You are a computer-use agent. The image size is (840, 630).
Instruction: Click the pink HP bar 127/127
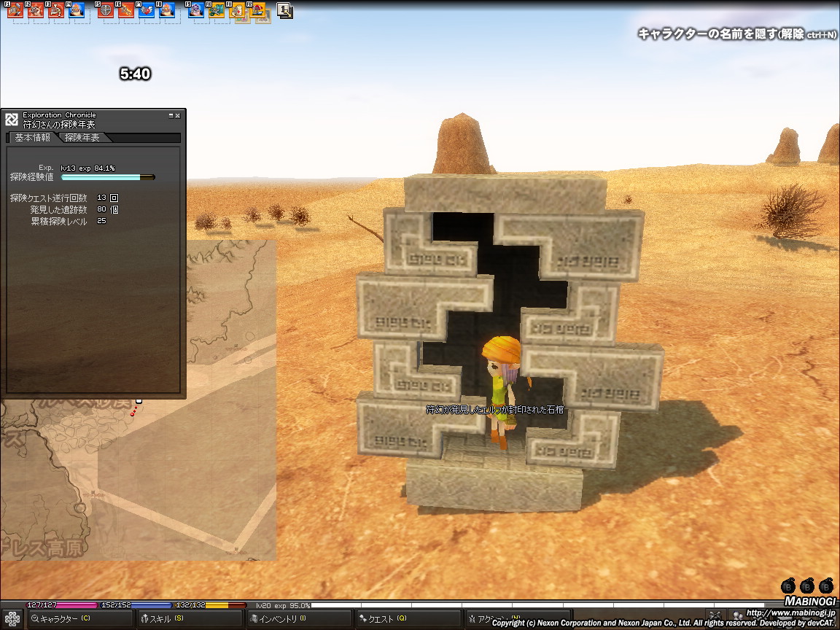pyautogui.click(x=61, y=604)
